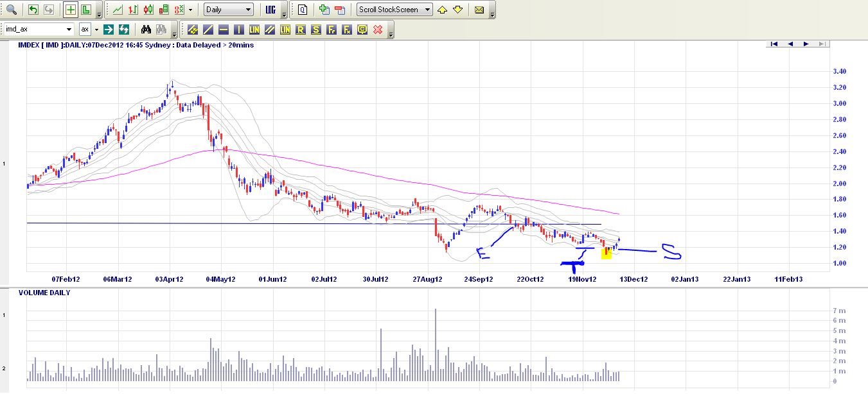Step chart back with left triangle
Viewport: 868px width, 394px height.
click(x=790, y=44)
